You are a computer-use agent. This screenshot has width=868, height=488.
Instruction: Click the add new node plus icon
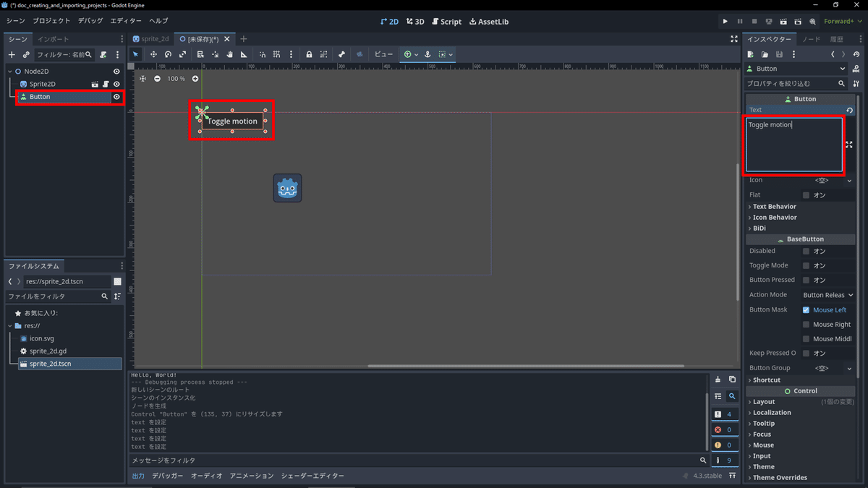click(12, 54)
